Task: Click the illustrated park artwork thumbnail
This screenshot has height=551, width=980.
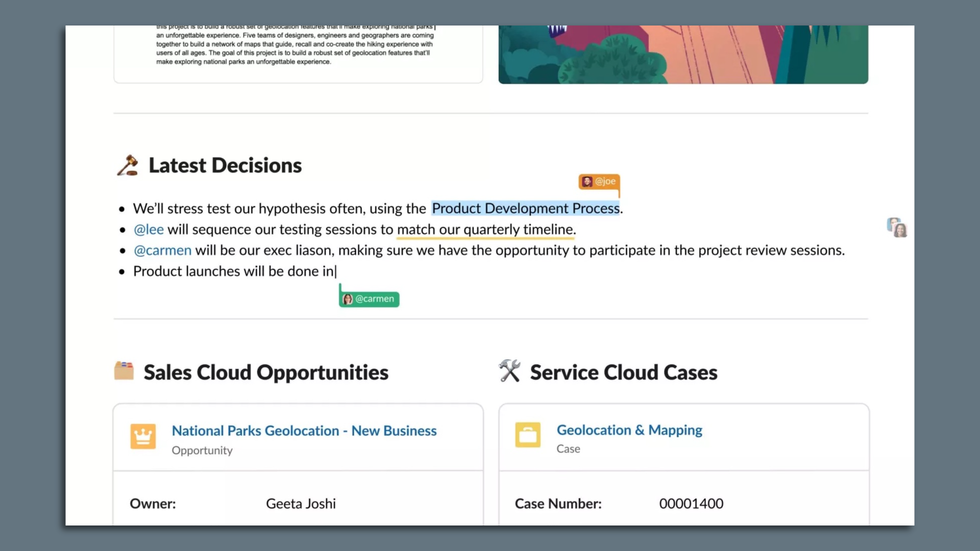Action: pos(682,54)
